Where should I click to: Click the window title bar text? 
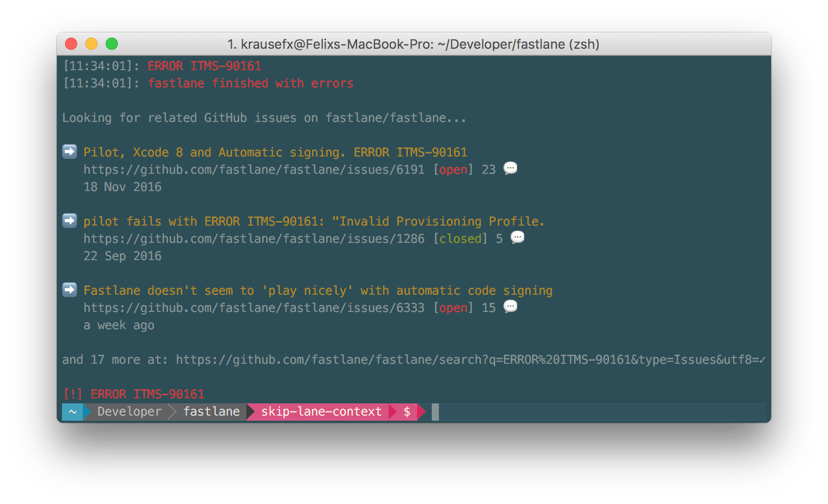[413, 44]
